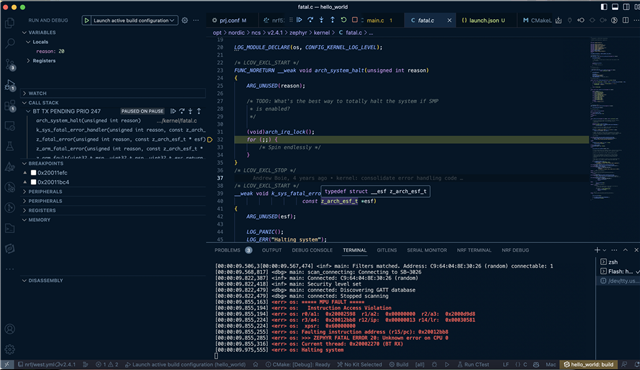
Task: Toggle breakpoint 0x20011efc checkbox
Action: [33, 173]
